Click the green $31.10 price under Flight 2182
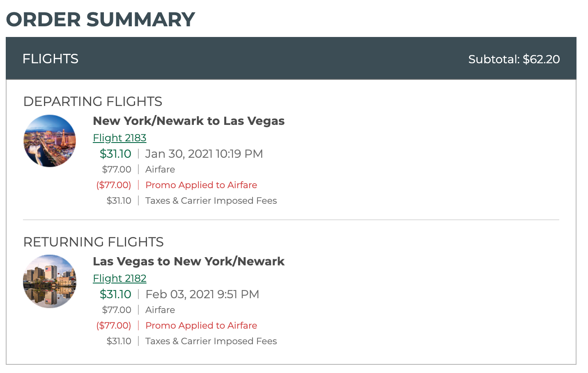Image resolution: width=588 pixels, height=373 pixels. (x=115, y=294)
